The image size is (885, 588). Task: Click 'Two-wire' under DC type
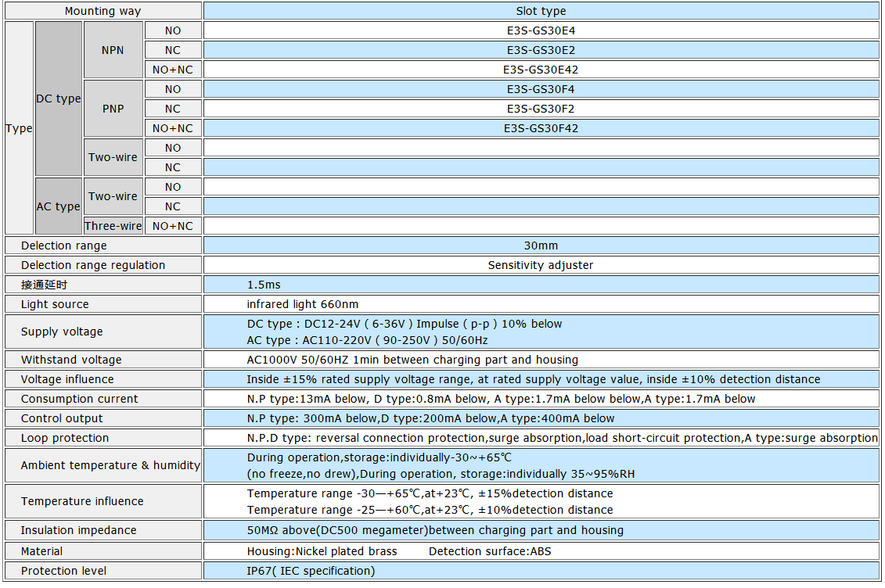(113, 157)
